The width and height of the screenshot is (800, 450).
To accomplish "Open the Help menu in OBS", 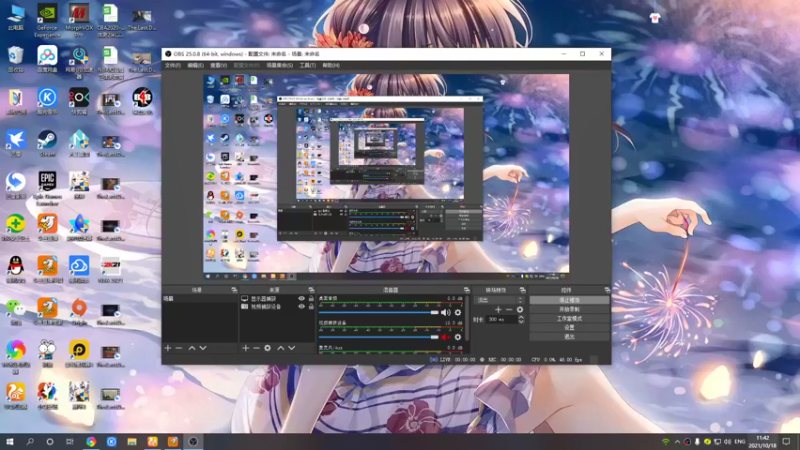I will tap(331, 65).
